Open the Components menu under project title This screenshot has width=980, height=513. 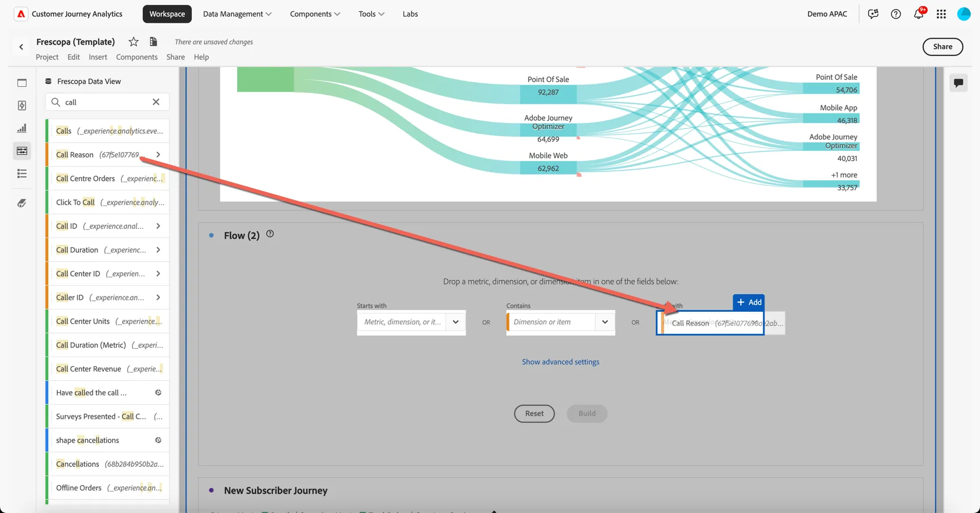137,57
